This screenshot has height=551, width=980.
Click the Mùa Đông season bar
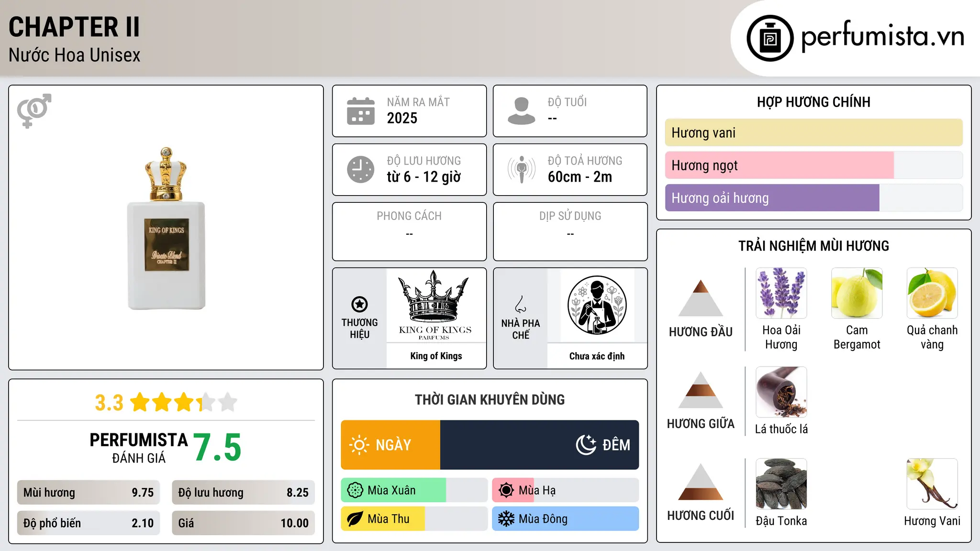[x=566, y=519]
